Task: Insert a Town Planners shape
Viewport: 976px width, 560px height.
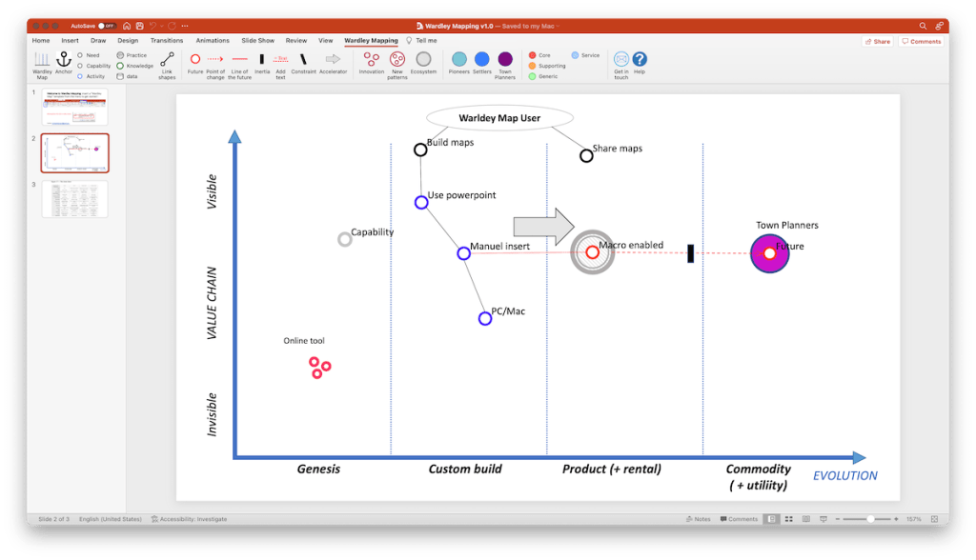Action: (505, 61)
